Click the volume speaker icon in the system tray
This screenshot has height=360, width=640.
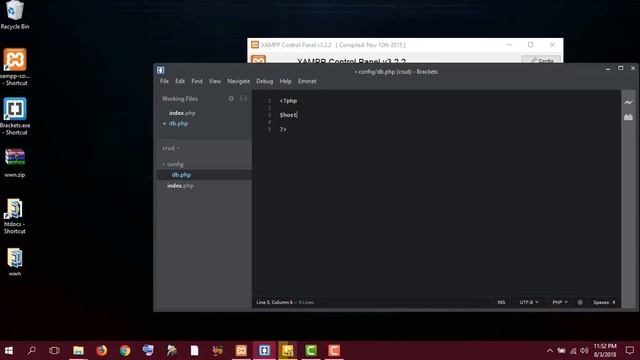tap(584, 351)
